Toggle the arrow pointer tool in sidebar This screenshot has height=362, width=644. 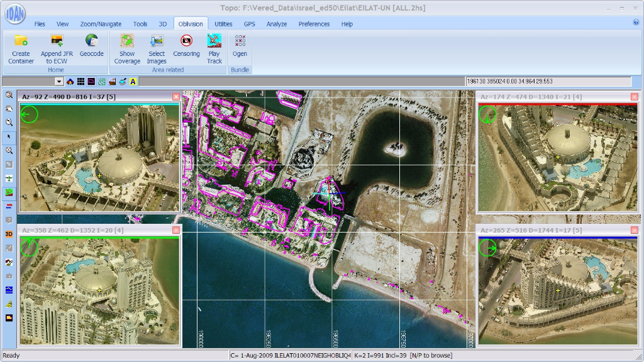[9, 136]
